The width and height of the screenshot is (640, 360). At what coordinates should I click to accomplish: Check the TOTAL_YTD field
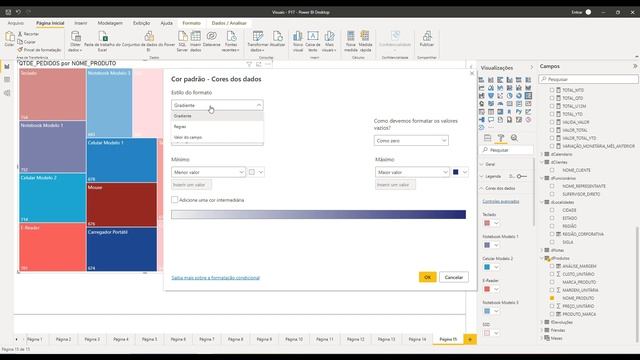(x=552, y=114)
